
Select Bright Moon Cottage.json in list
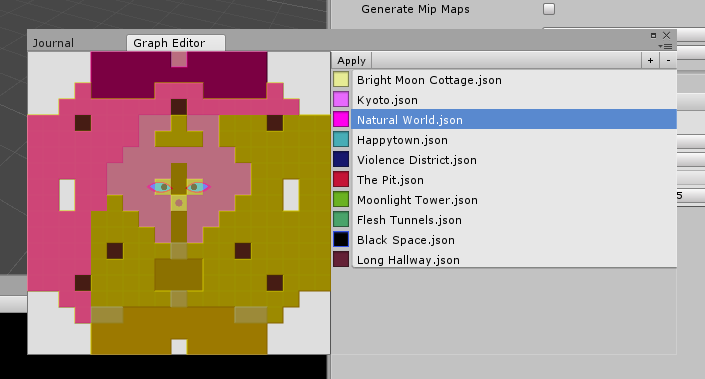514,80
